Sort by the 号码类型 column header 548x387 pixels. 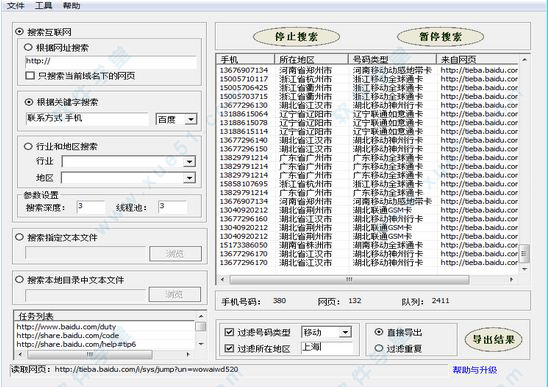click(x=392, y=59)
